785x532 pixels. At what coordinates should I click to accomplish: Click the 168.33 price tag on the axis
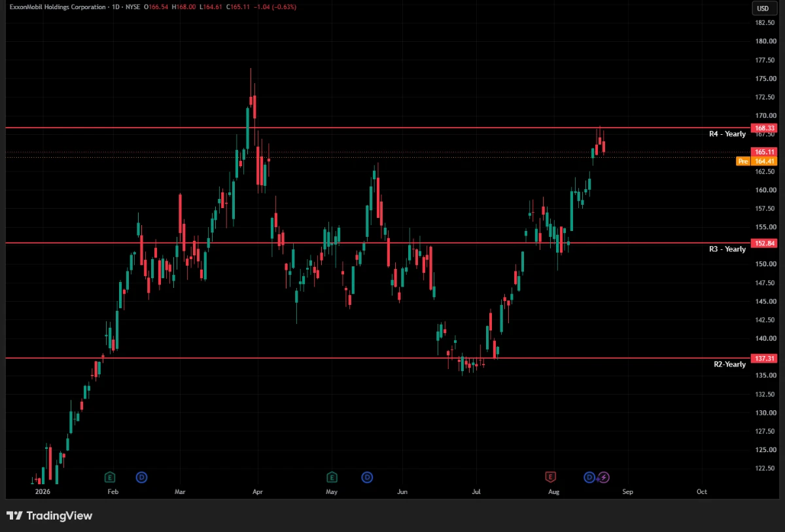click(764, 128)
